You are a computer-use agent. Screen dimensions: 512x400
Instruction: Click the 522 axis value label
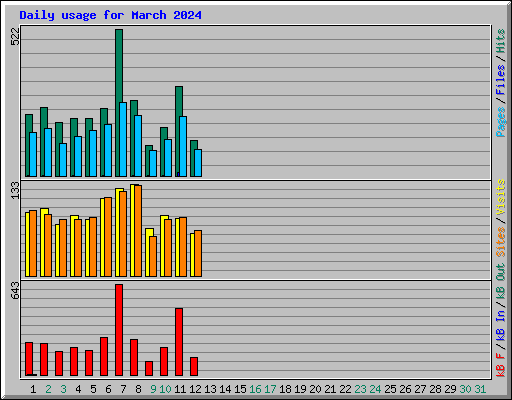tap(15, 37)
